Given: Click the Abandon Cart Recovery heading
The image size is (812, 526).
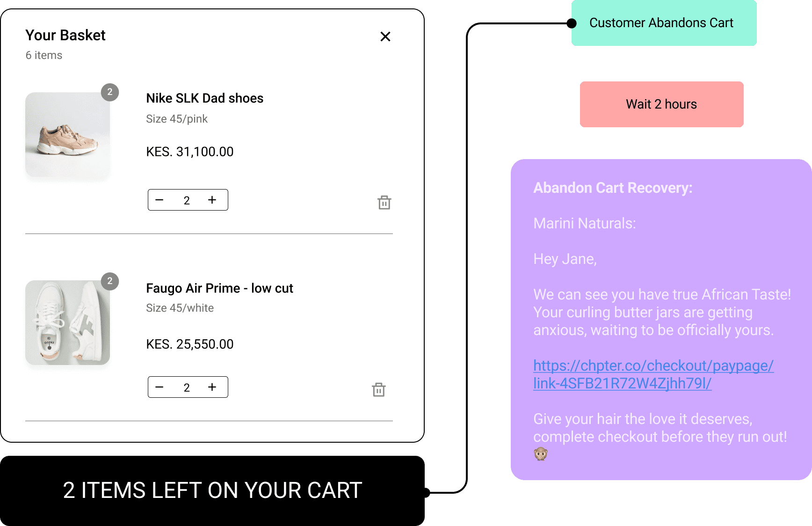Looking at the screenshot, I should (x=613, y=188).
